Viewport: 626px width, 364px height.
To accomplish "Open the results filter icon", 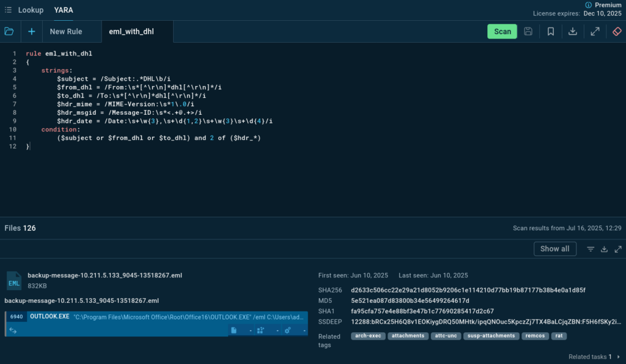I will click(591, 249).
